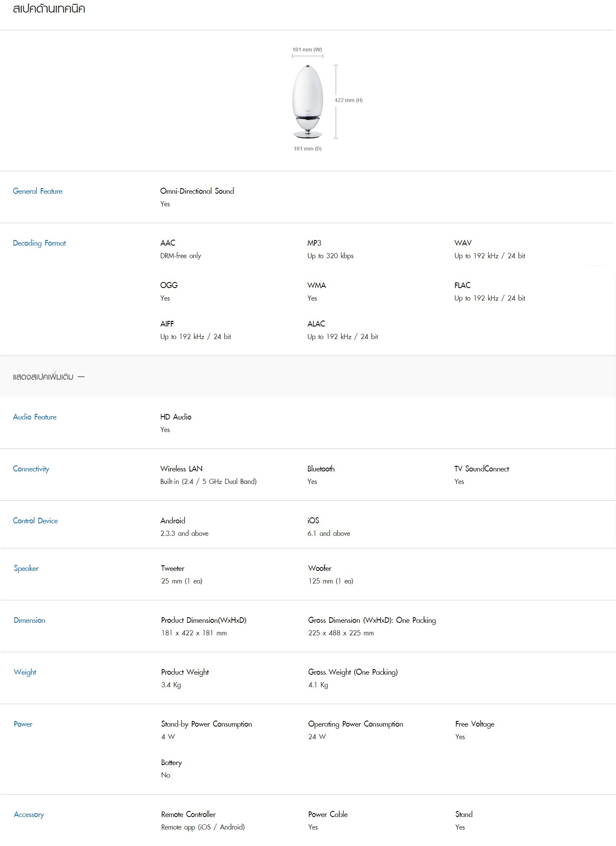616x846 pixels.
Task: Click the 422 mm (H) height marker
Action: click(349, 100)
